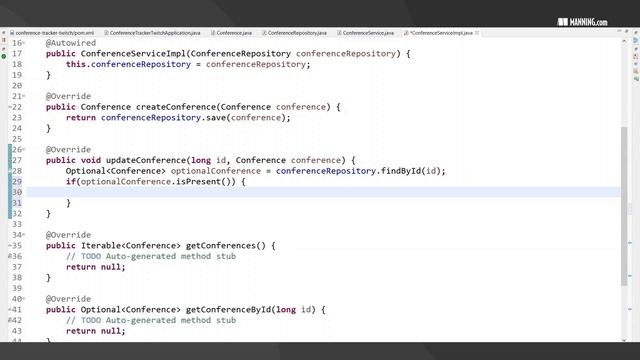This screenshot has height=360, width=640.
Task: Click line number 20 in the gutter
Action: pos(17,86)
